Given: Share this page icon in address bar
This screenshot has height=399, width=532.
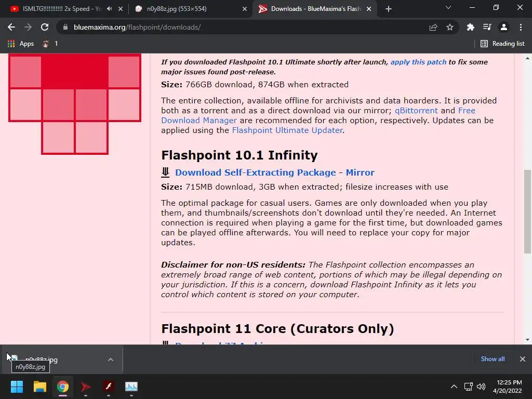Looking at the screenshot, I should pyautogui.click(x=433, y=27).
